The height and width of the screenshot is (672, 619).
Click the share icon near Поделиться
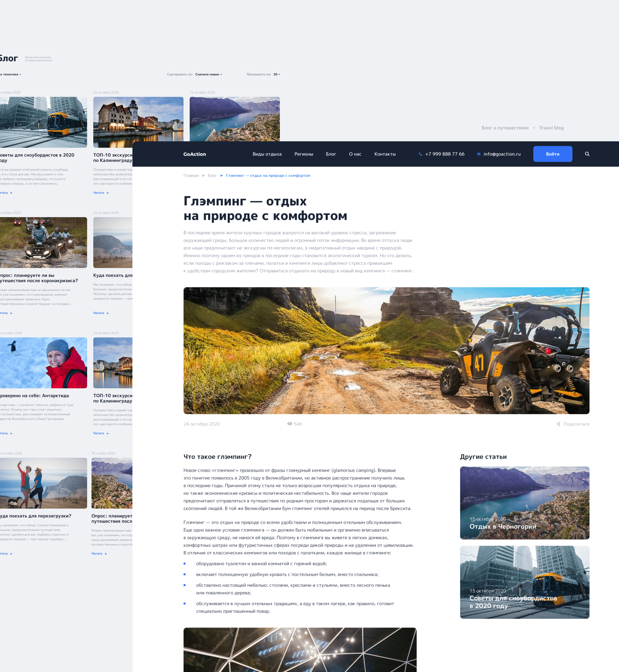558,424
